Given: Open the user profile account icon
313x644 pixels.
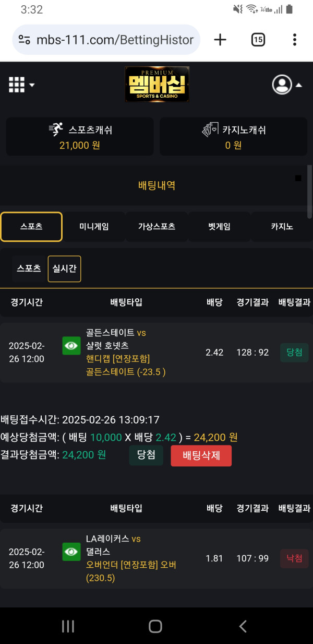Looking at the screenshot, I should coord(282,84).
